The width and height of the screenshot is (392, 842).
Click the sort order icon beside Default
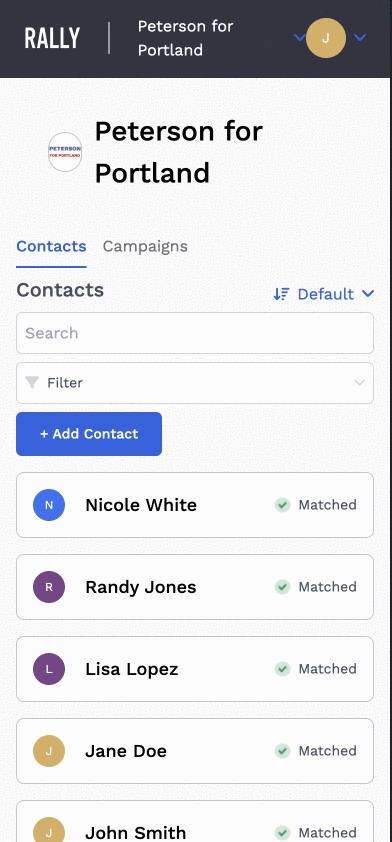281,294
